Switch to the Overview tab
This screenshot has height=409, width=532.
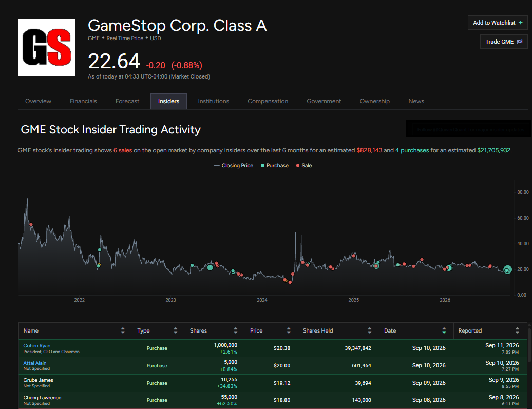click(38, 101)
